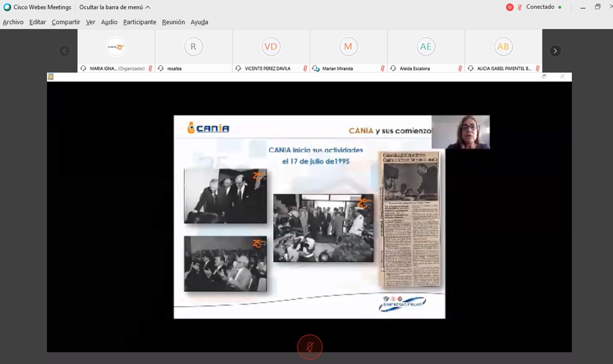Screen dimensions: 613x364
Task: Click the CANIA 25 organizer avatar
Action: [x=116, y=46]
